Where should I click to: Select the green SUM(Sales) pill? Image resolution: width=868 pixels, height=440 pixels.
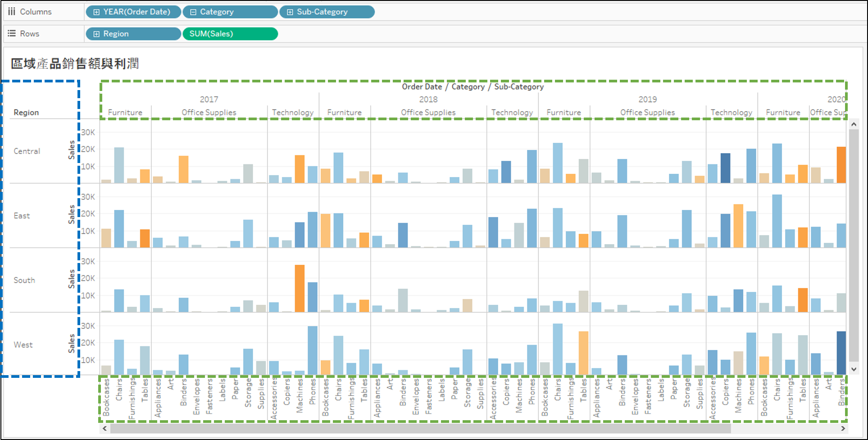230,34
